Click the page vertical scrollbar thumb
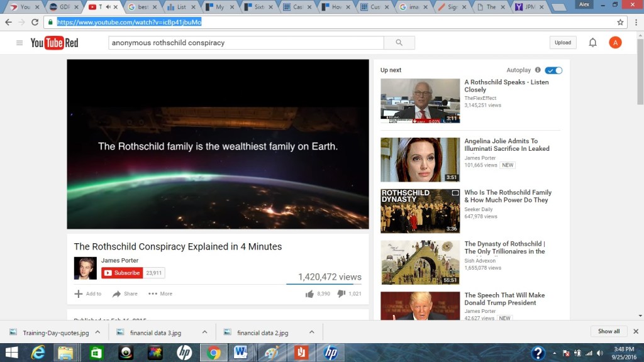 (x=640, y=72)
